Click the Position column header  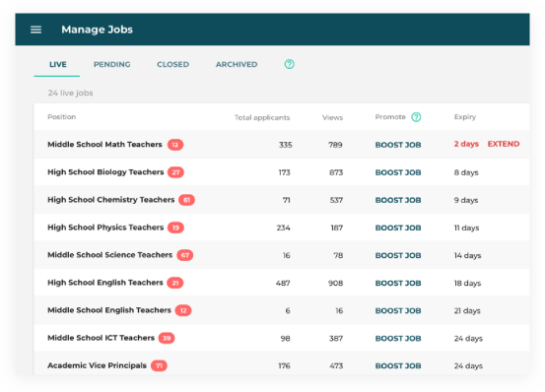click(x=61, y=117)
